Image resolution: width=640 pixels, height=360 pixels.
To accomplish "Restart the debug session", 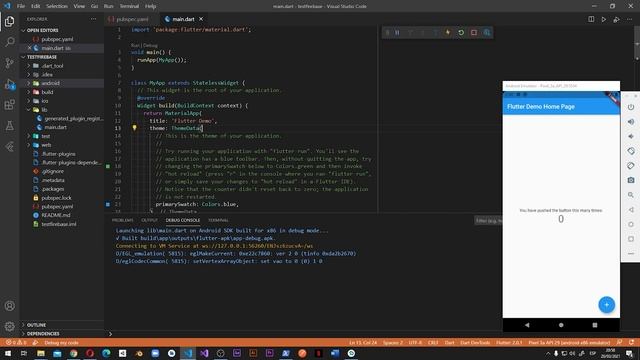I will coord(461,33).
